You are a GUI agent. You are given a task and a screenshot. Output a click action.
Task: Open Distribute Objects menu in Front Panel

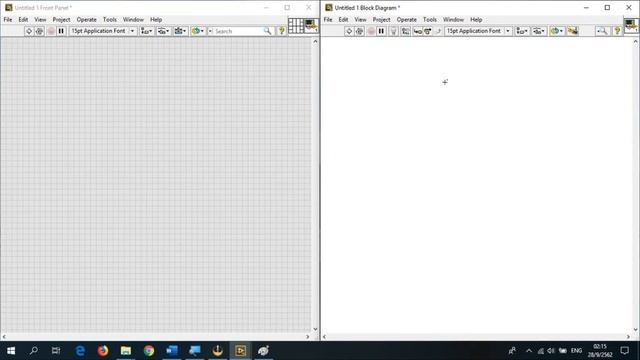click(163, 31)
